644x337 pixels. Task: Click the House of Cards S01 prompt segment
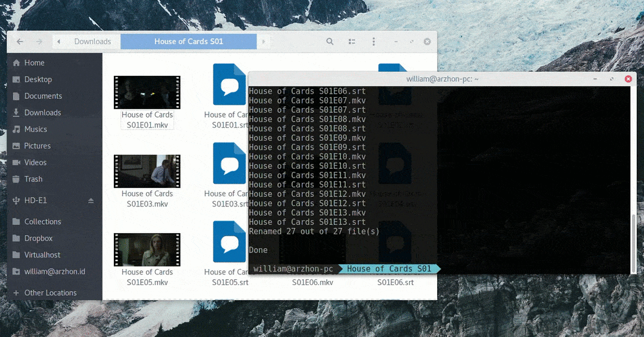389,269
